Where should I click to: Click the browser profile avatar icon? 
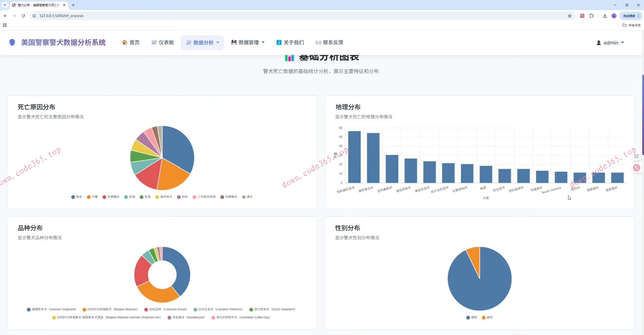pos(614,16)
